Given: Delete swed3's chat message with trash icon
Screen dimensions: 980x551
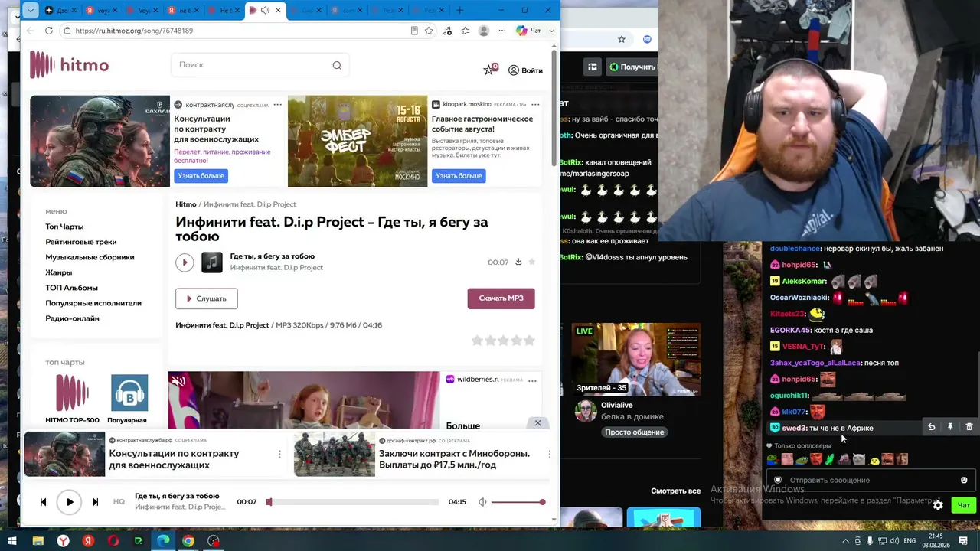Looking at the screenshot, I should [x=969, y=427].
